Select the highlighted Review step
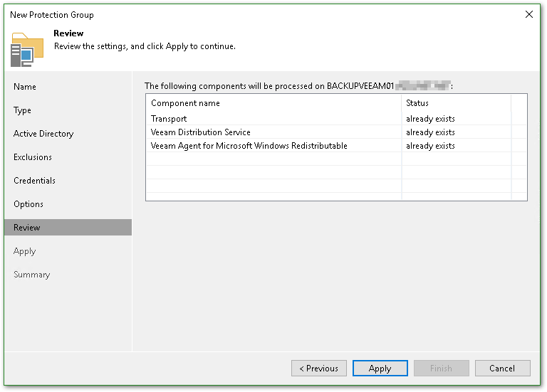The height and width of the screenshot is (392, 547). [x=27, y=228]
